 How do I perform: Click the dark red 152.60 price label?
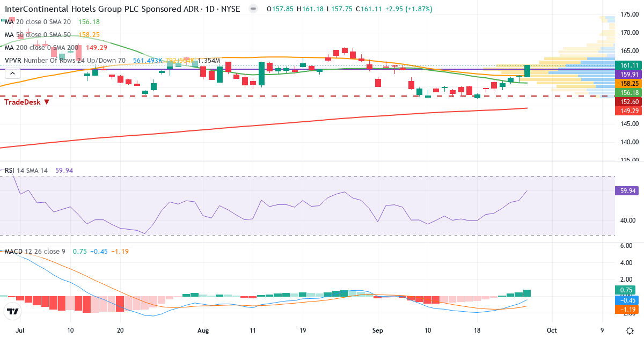[x=629, y=102]
